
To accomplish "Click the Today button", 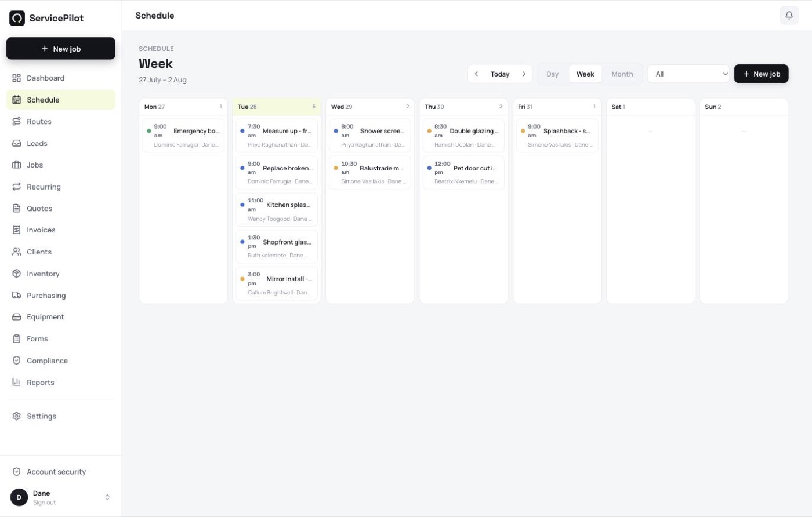I will click(500, 74).
